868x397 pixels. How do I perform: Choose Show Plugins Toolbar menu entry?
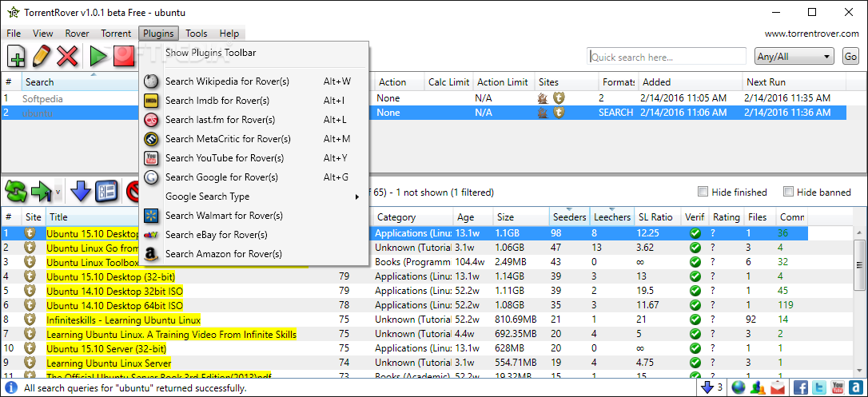click(253, 53)
